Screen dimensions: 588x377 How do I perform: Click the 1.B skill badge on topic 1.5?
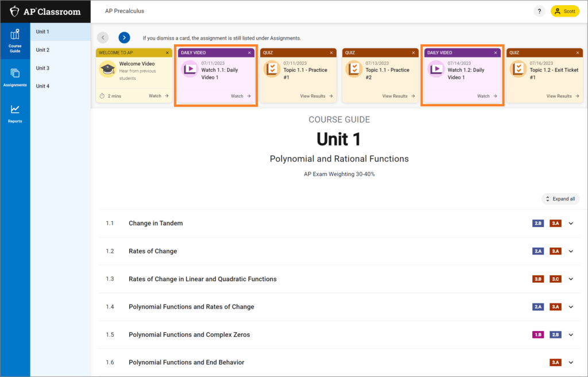point(538,334)
